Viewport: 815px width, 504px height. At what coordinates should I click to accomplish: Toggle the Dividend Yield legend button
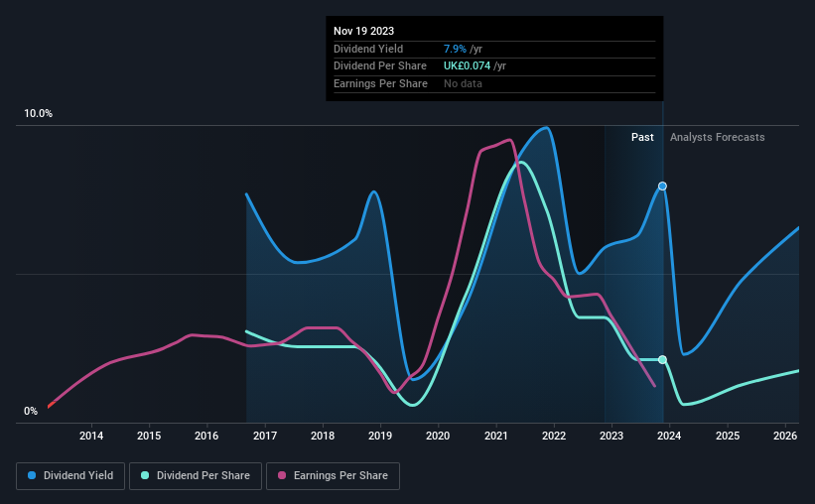coord(70,476)
